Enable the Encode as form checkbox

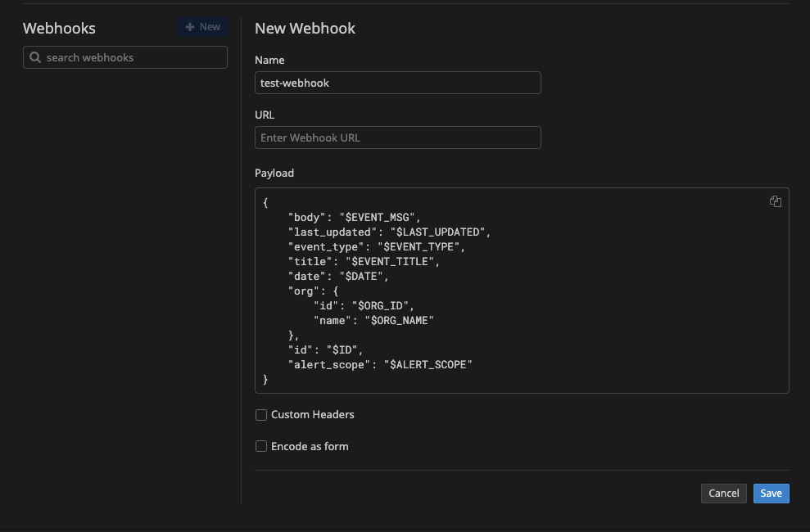point(261,446)
